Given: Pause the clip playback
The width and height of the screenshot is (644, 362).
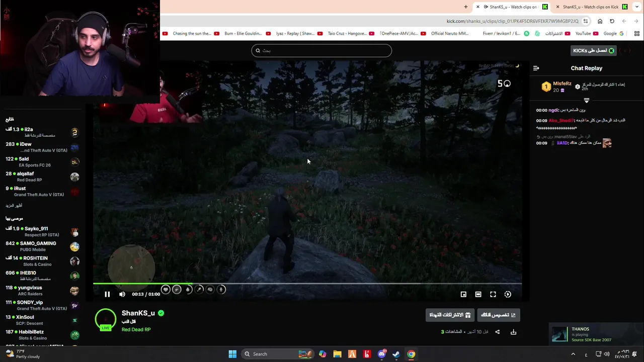Looking at the screenshot, I should [107, 295].
